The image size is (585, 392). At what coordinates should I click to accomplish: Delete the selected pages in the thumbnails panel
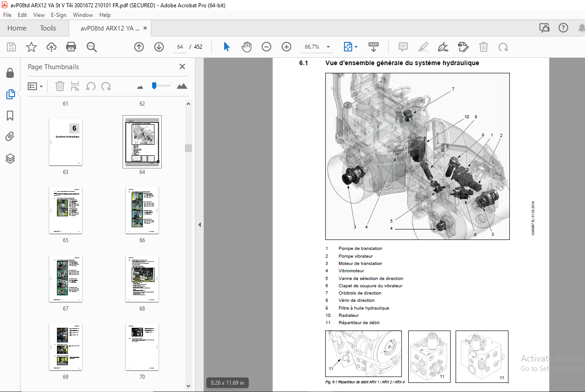(60, 86)
